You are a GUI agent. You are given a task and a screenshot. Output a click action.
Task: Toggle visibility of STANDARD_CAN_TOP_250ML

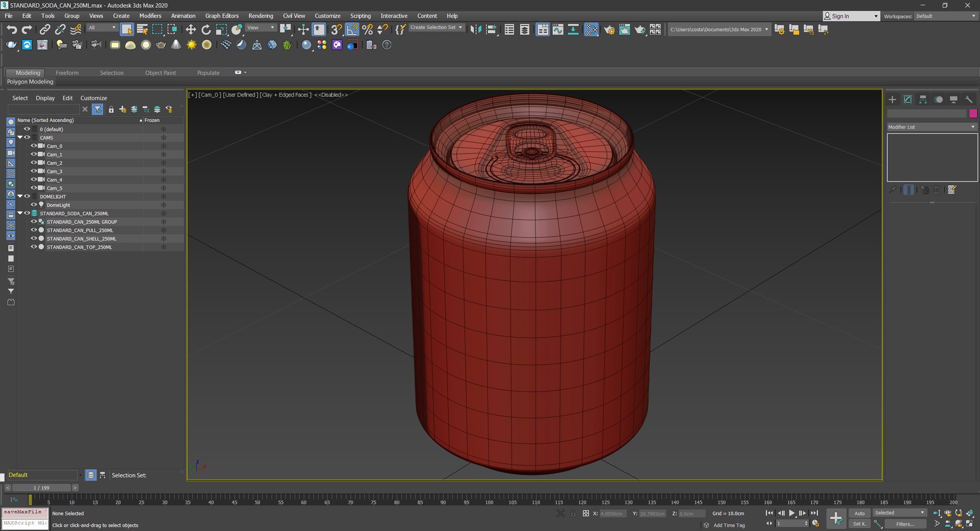click(34, 247)
